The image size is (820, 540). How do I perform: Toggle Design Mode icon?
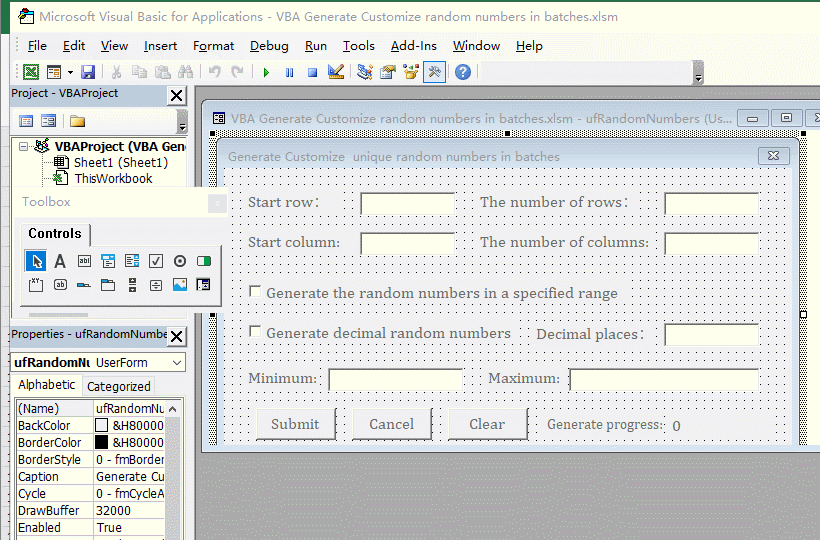(336, 72)
